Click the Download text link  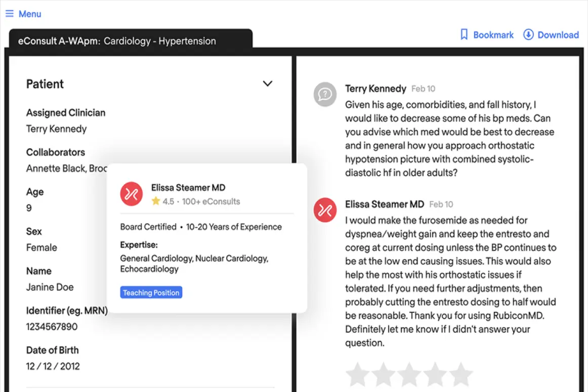(x=558, y=35)
